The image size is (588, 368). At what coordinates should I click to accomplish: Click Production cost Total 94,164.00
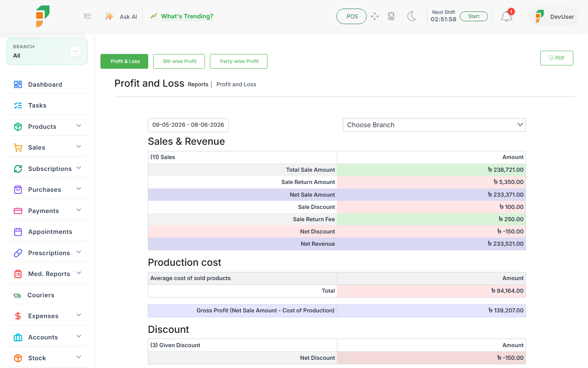507,291
